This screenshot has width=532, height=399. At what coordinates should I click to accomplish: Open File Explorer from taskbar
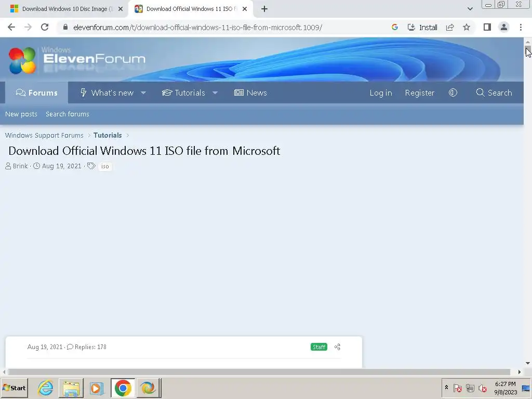[71, 388]
